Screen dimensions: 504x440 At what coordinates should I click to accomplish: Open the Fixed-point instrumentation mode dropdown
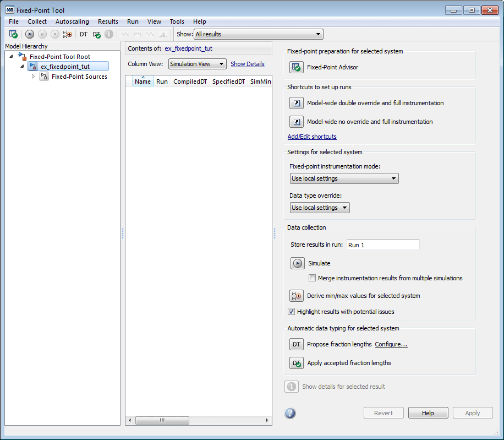(x=344, y=178)
